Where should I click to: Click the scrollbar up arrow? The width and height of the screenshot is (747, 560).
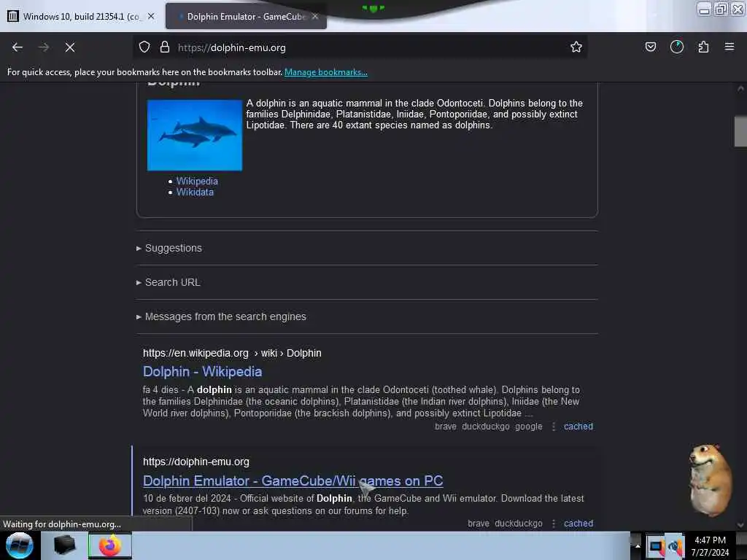(x=740, y=88)
